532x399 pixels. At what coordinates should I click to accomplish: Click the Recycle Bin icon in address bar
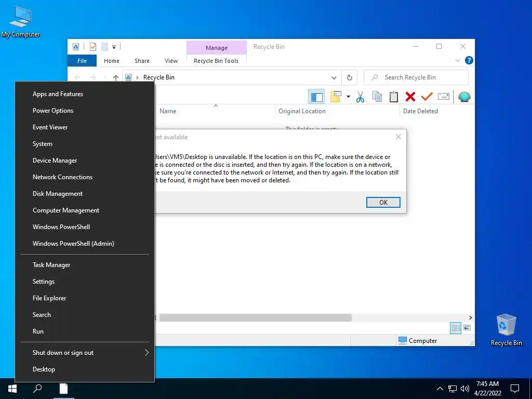click(x=128, y=77)
